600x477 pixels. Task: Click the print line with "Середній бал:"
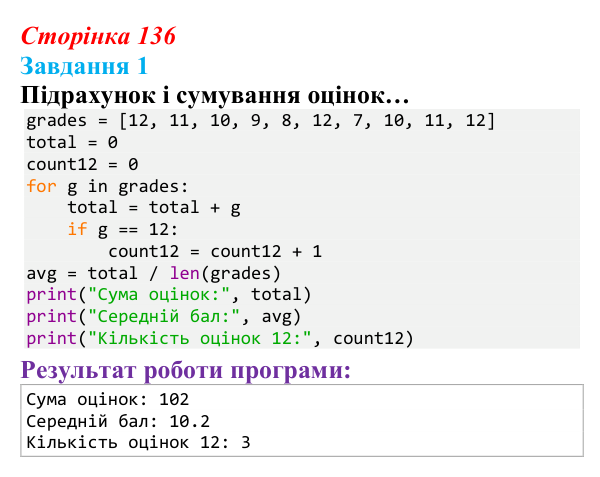163,317
